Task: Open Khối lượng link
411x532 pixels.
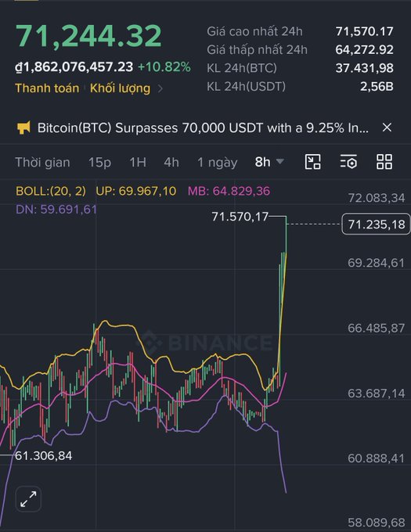Action: 120,88
